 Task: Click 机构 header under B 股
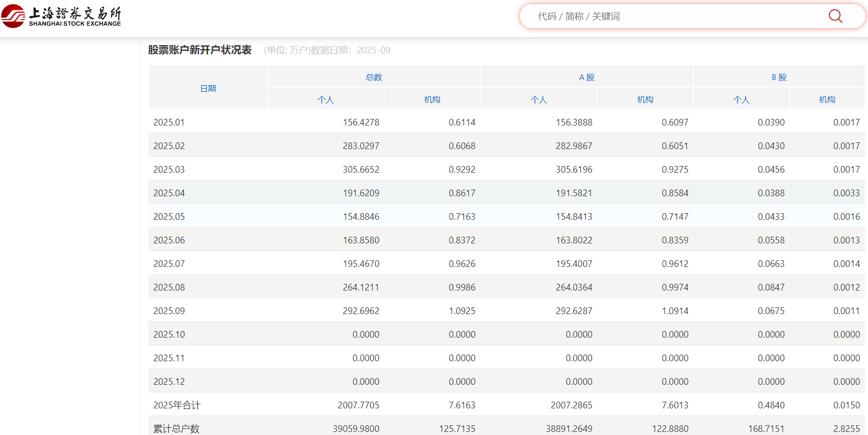click(827, 100)
